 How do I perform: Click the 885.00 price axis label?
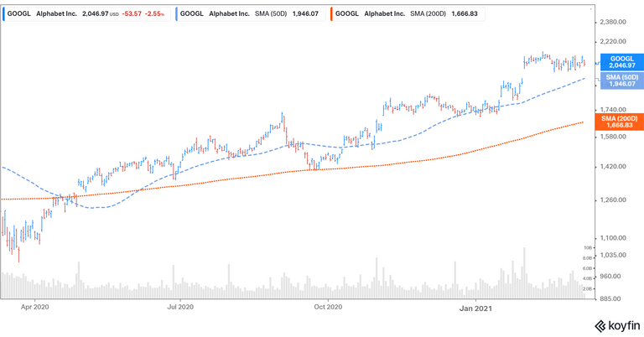click(618, 298)
